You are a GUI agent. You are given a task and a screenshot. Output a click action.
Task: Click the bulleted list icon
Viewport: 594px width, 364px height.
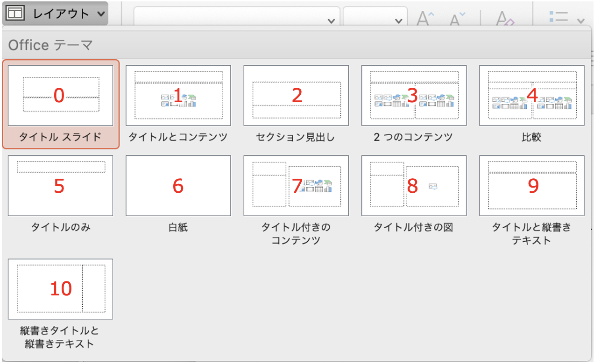click(x=559, y=18)
